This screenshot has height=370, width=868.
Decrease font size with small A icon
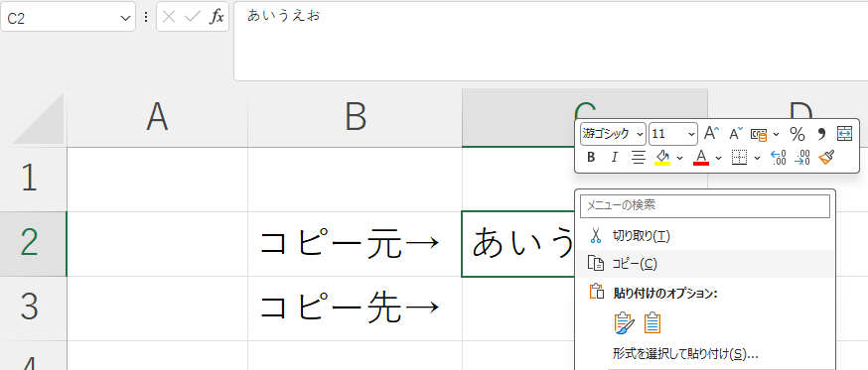pos(736,133)
